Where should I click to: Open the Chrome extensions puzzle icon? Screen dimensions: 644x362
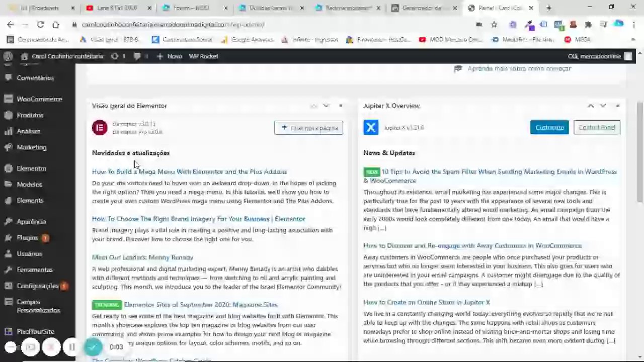pyautogui.click(x=588, y=25)
